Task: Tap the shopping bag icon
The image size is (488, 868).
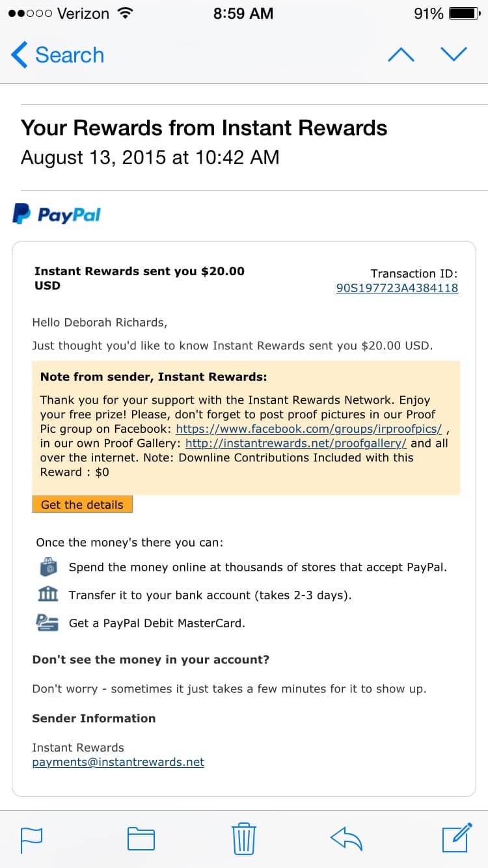Action: coord(47,567)
